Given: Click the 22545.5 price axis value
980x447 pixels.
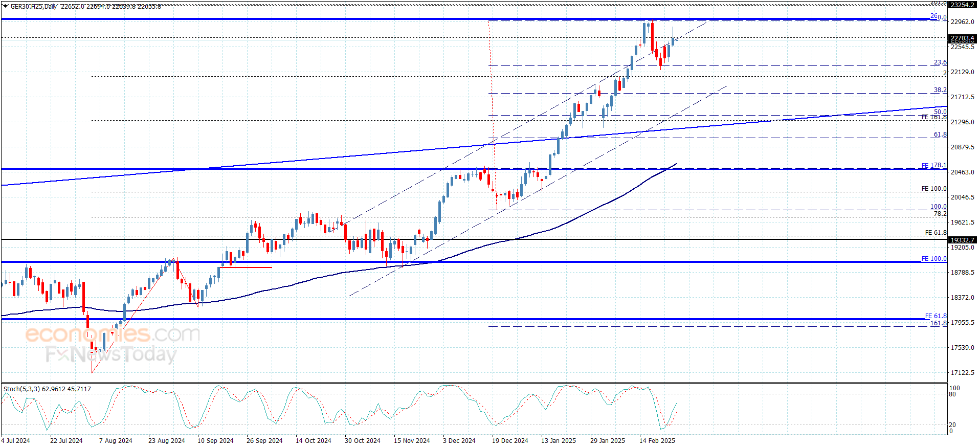Looking at the screenshot, I should pyautogui.click(x=962, y=47).
